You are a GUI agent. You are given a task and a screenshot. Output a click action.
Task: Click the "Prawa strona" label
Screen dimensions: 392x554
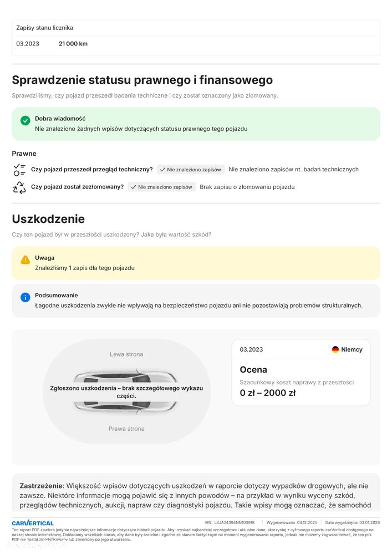(x=126, y=429)
